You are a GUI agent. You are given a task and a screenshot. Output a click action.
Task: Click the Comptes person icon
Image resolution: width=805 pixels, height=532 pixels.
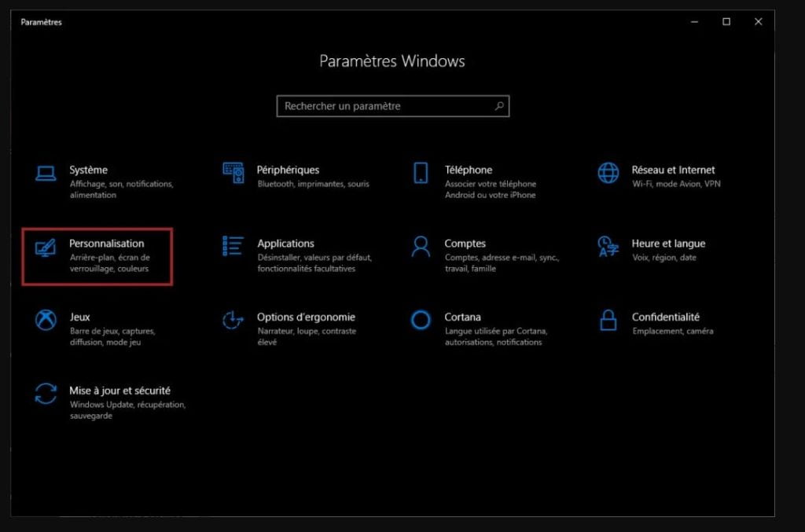pos(421,246)
